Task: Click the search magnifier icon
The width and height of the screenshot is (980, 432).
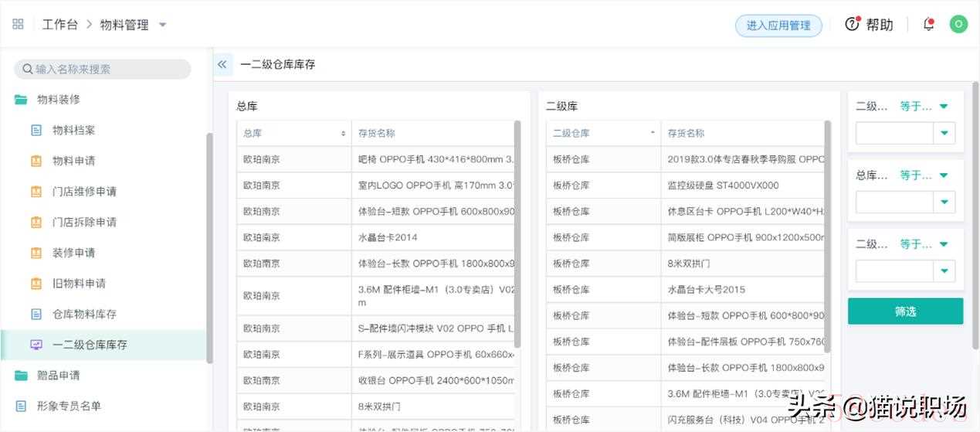Action: [28, 69]
